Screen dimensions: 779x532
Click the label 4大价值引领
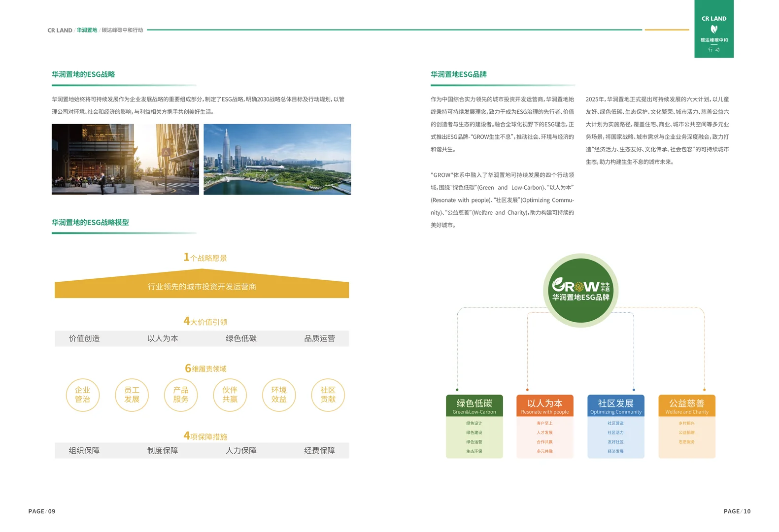tap(205, 321)
